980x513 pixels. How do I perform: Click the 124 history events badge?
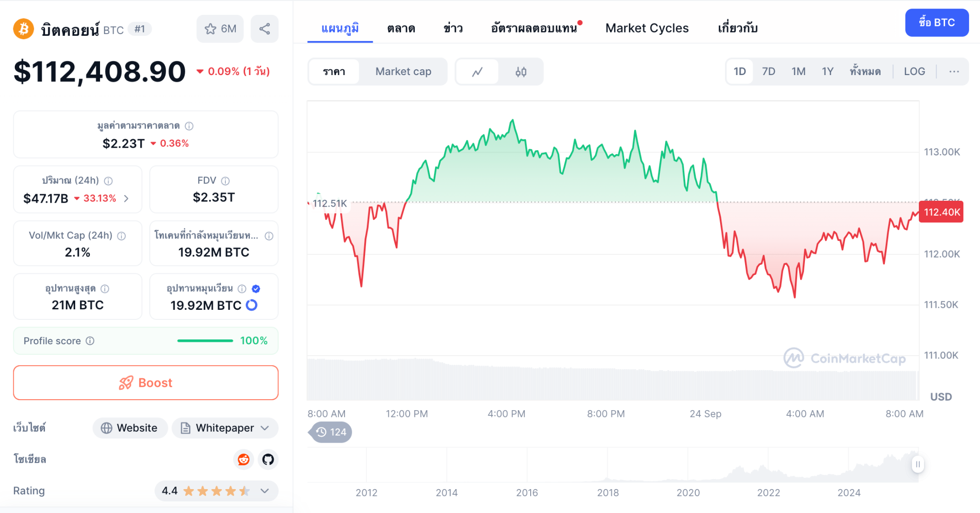coord(331,432)
